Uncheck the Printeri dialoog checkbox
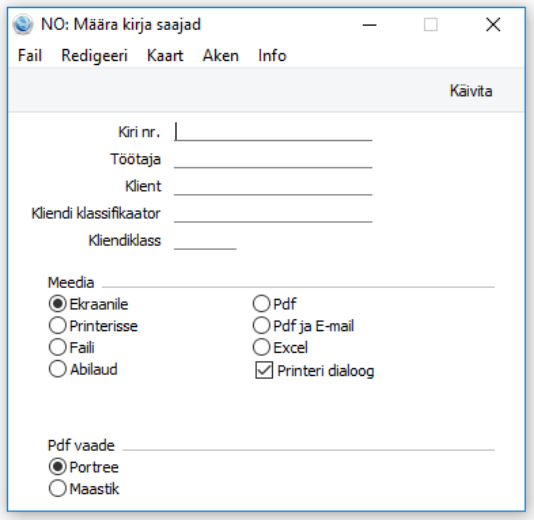Screen dimensions: 534x520 pos(264,370)
